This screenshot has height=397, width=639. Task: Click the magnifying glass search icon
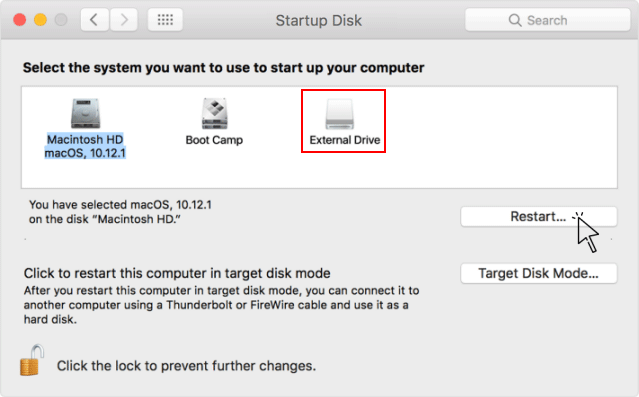pyautogui.click(x=515, y=20)
